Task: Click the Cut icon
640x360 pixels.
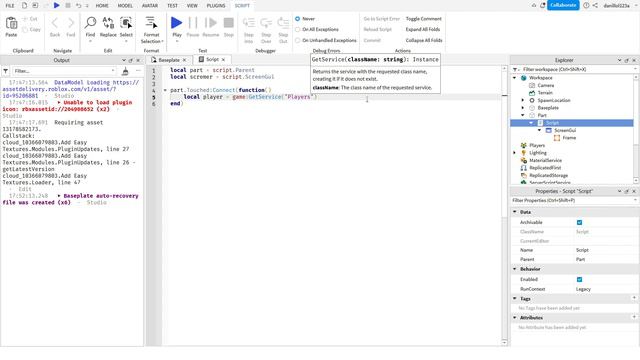Action: click(25, 19)
